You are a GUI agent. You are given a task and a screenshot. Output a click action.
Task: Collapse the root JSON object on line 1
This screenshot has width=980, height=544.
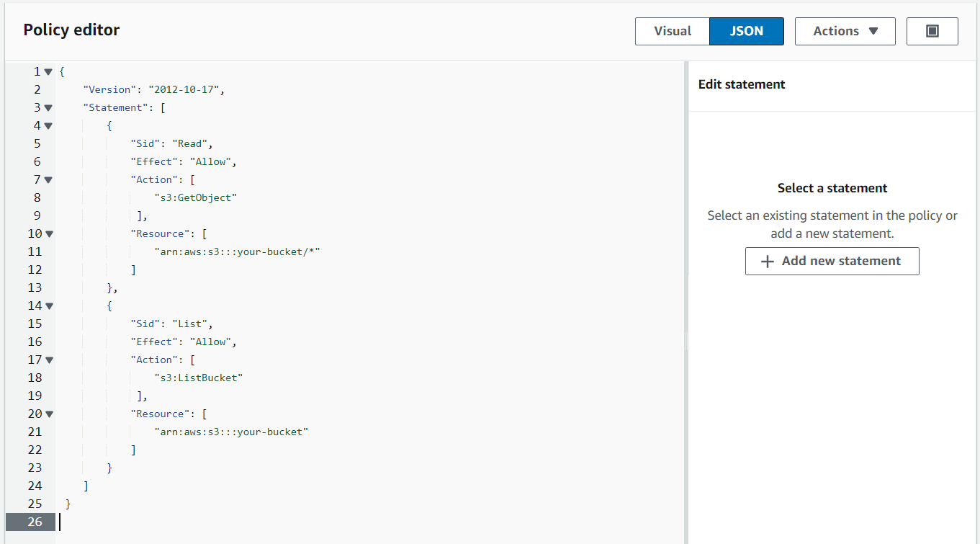[48, 71]
